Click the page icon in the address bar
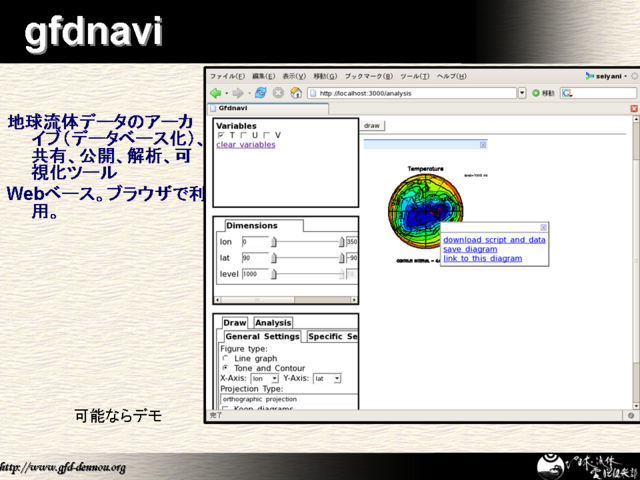This screenshot has width=640, height=480. [x=313, y=93]
